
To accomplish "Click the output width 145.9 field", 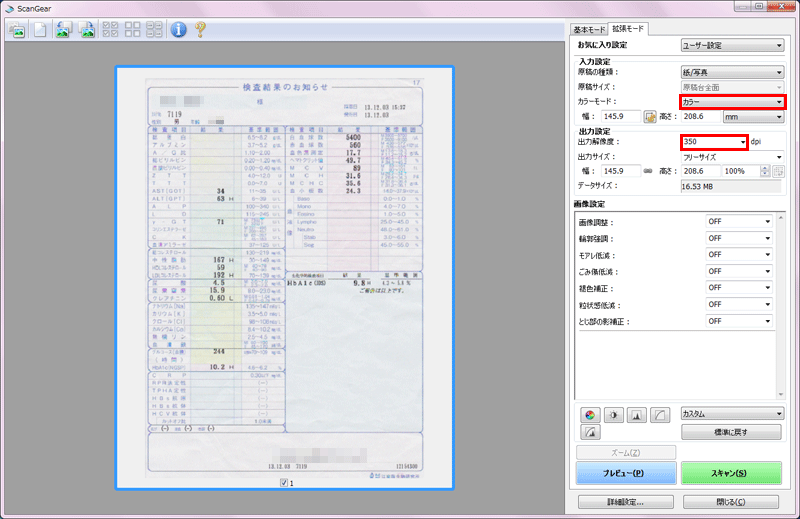I will point(620,171).
